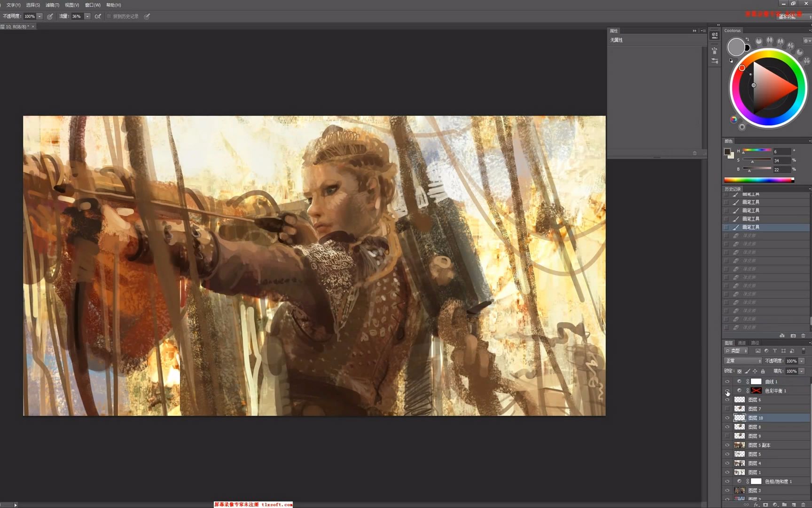The image size is (812, 508).
Task: Enable pressure control for opacity icon
Action: point(50,16)
